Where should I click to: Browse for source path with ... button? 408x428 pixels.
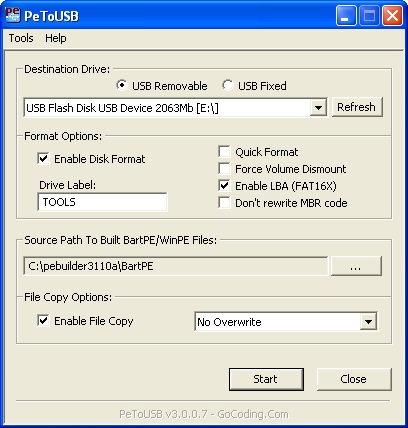(x=356, y=266)
